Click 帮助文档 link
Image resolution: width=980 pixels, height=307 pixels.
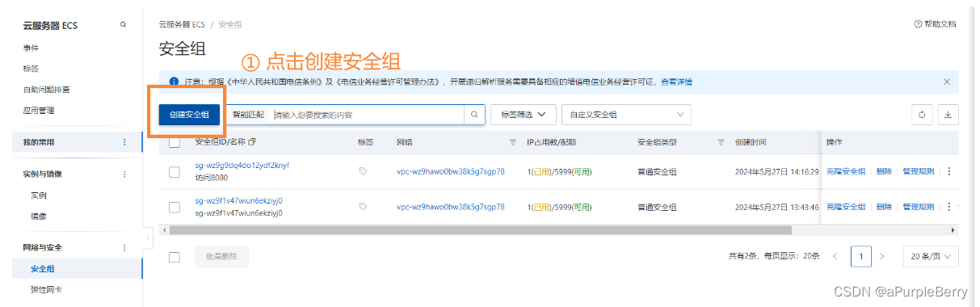[940, 24]
